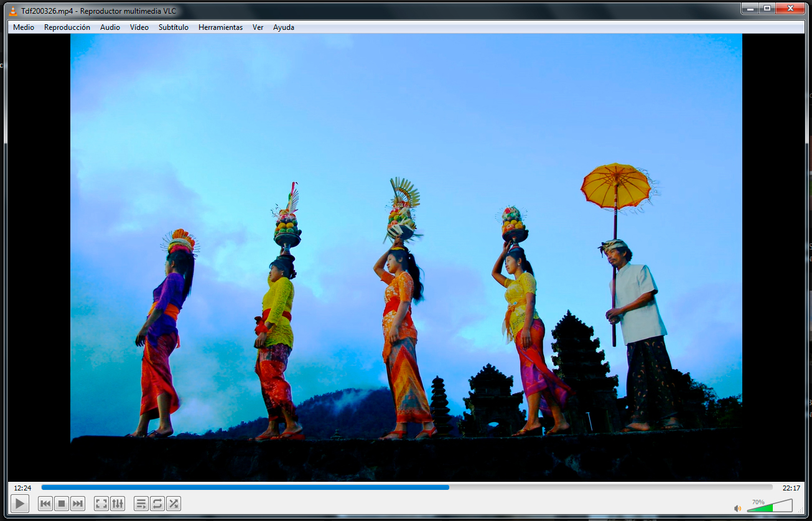The width and height of the screenshot is (812, 521).
Task: Show extended settings and effects
Action: tap(118, 504)
